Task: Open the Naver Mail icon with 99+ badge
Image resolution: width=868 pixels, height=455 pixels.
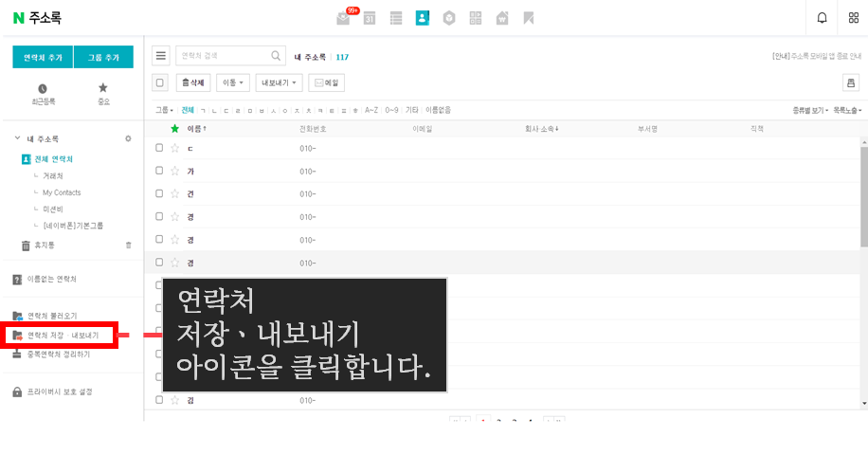Action: click(343, 18)
